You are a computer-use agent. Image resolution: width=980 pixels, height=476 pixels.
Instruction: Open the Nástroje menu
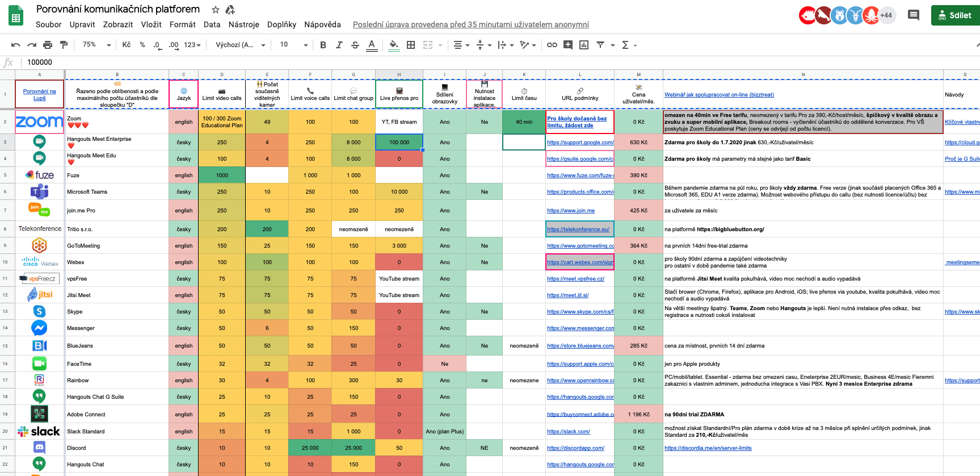[x=244, y=24]
